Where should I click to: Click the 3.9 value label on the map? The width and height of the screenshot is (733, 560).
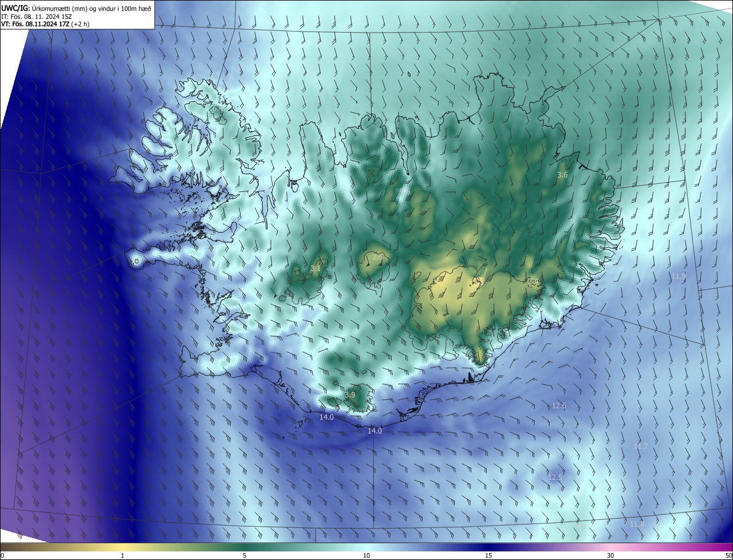(350, 395)
